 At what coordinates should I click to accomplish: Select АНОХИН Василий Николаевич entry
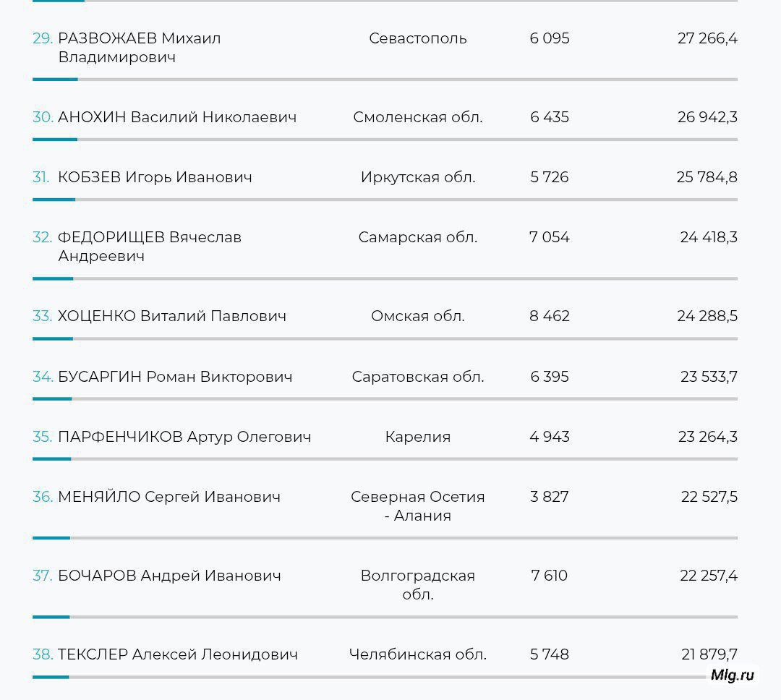[x=177, y=117]
